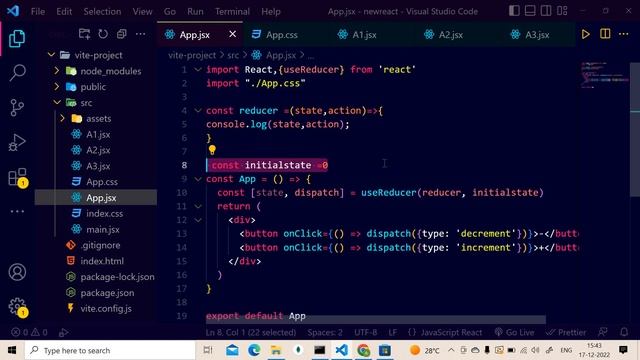Image resolution: width=640 pixels, height=360 pixels.
Task: Open the Run and Debug view
Action: (17, 142)
